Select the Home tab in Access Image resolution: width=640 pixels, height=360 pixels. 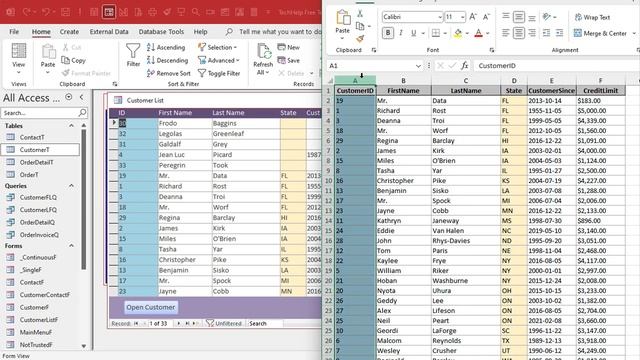[41, 31]
